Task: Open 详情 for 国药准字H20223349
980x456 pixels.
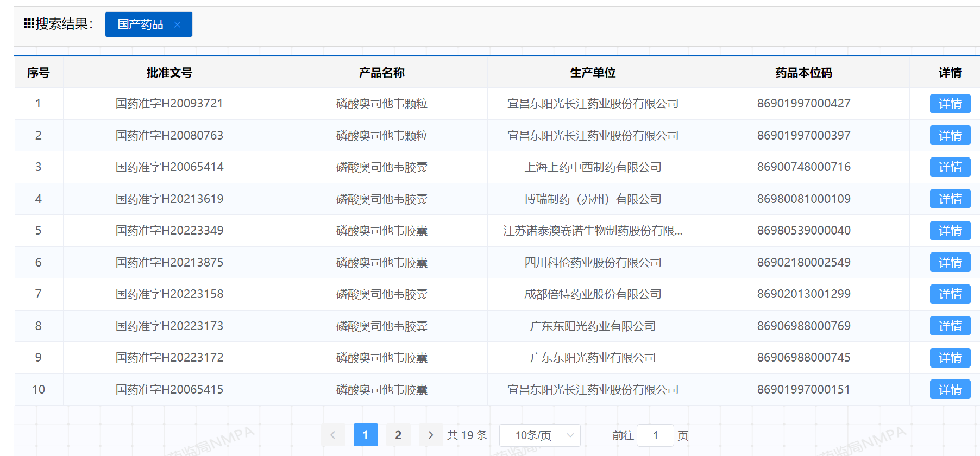Action: tap(950, 231)
